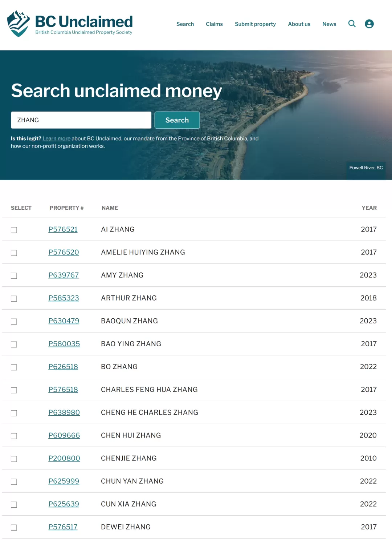The width and height of the screenshot is (392, 540).
Task: Toggle checkbox for DEWEI ZHANG
Action: (x=14, y=528)
